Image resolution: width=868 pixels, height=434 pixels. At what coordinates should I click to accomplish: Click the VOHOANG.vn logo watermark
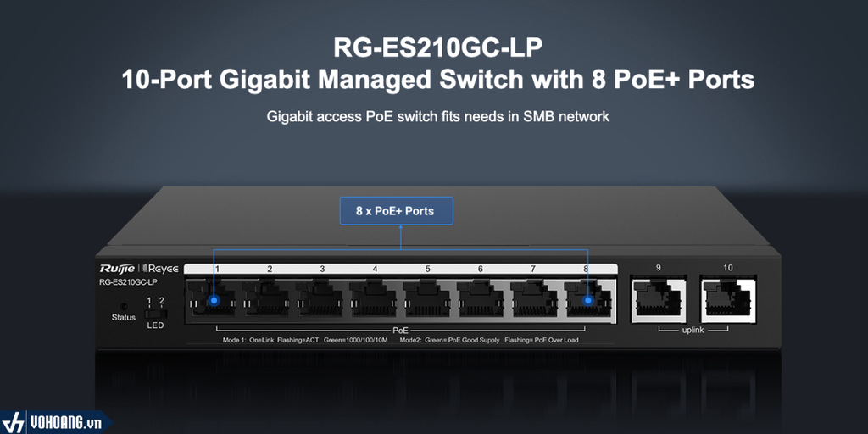(x=54, y=423)
